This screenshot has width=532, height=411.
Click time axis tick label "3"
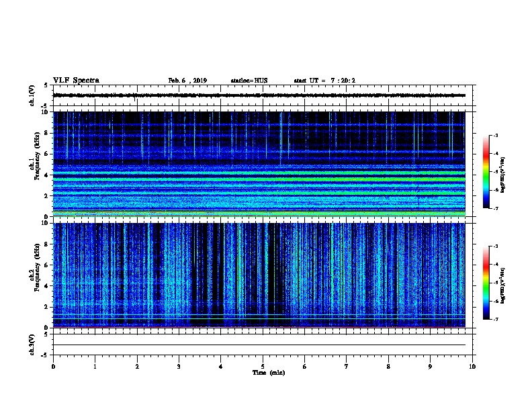pos(179,366)
